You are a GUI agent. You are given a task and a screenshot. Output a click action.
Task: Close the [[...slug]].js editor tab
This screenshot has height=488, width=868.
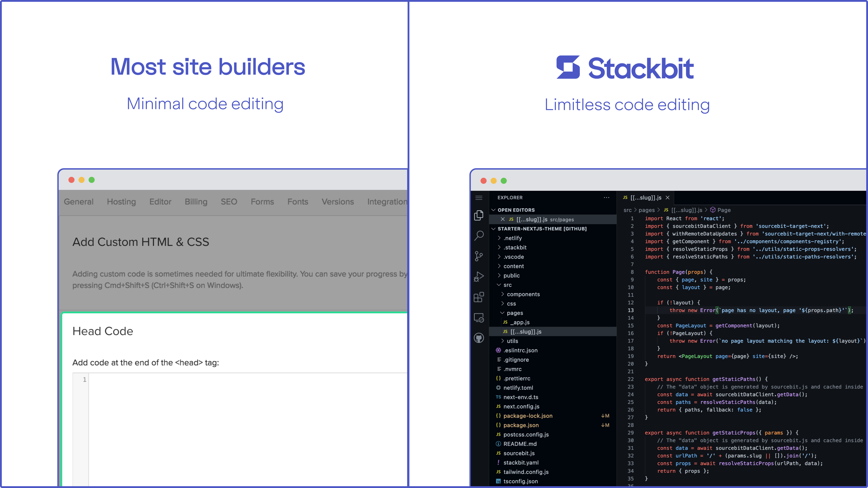click(x=667, y=198)
